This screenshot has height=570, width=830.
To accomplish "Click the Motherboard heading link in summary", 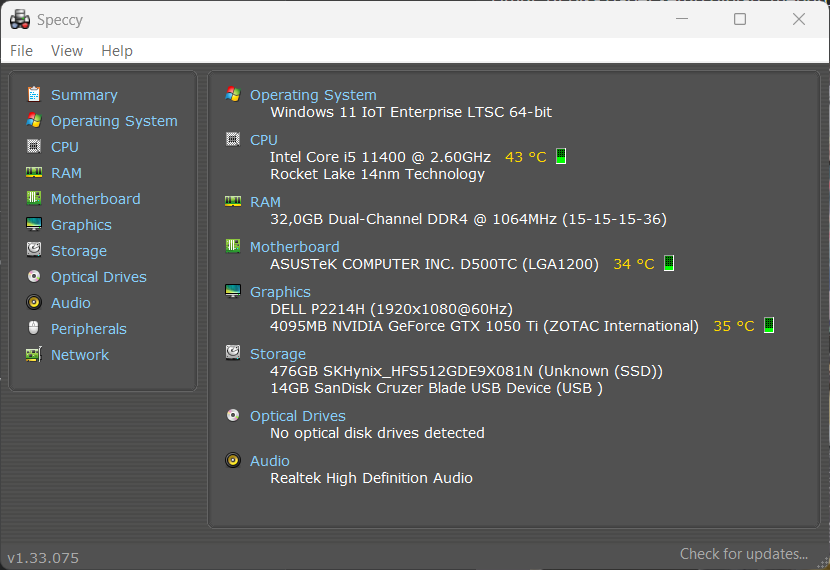I will 295,247.
